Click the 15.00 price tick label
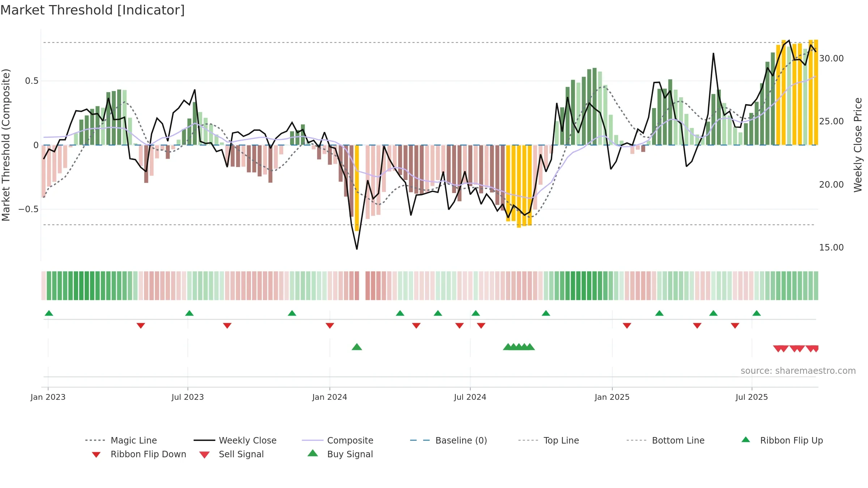This screenshot has width=868, height=488. [x=831, y=248]
